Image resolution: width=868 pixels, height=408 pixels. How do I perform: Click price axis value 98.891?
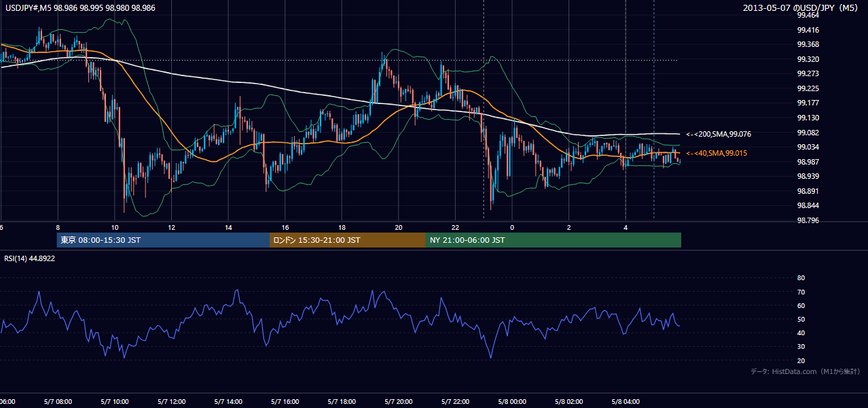coord(808,191)
